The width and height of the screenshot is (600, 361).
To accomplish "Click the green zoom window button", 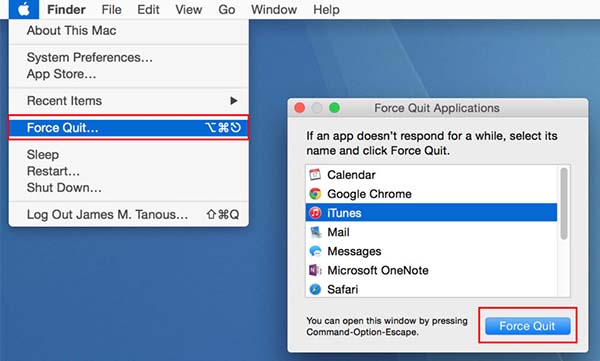I will [x=334, y=108].
